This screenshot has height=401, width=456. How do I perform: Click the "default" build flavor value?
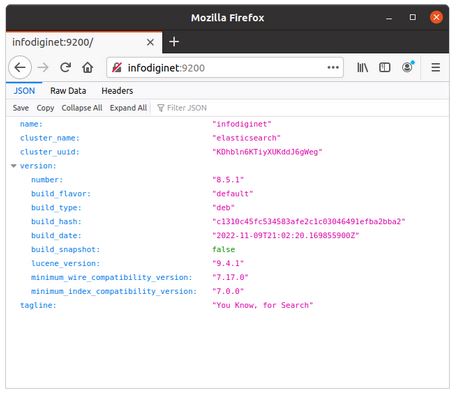[233, 194]
